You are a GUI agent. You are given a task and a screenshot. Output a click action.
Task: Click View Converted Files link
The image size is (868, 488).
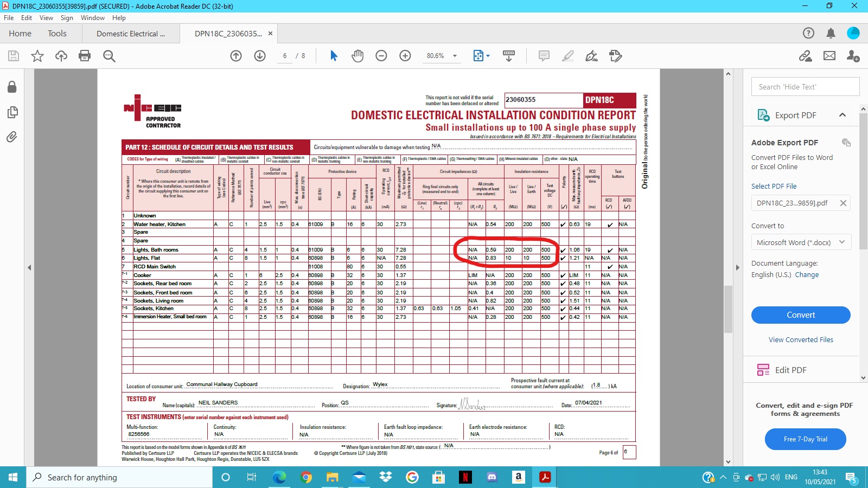click(x=801, y=340)
